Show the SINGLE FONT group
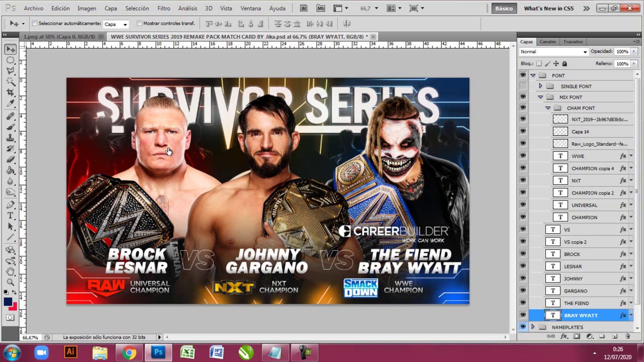The image size is (644, 362). 523,86
